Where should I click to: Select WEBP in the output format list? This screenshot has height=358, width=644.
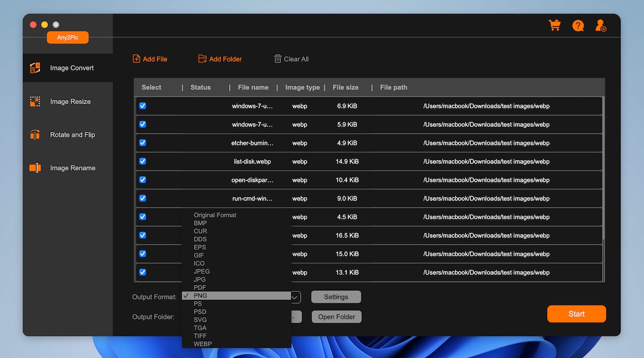click(203, 344)
